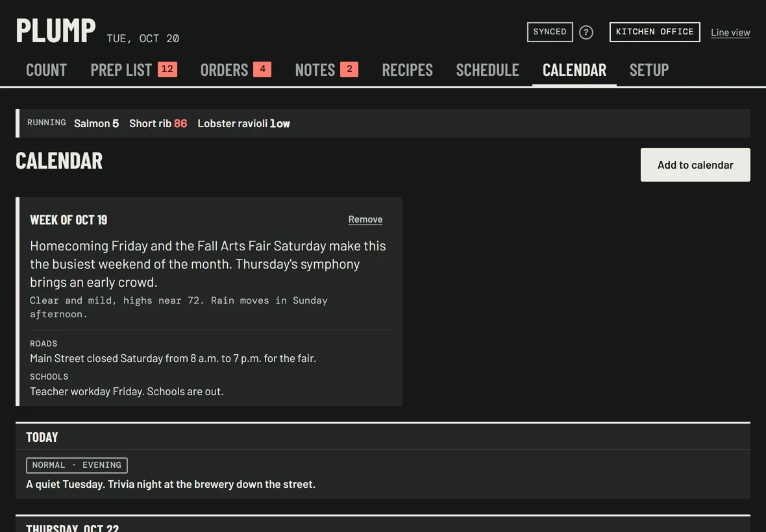This screenshot has width=766, height=532.
Task: Click the help question mark icon
Action: pos(586,32)
